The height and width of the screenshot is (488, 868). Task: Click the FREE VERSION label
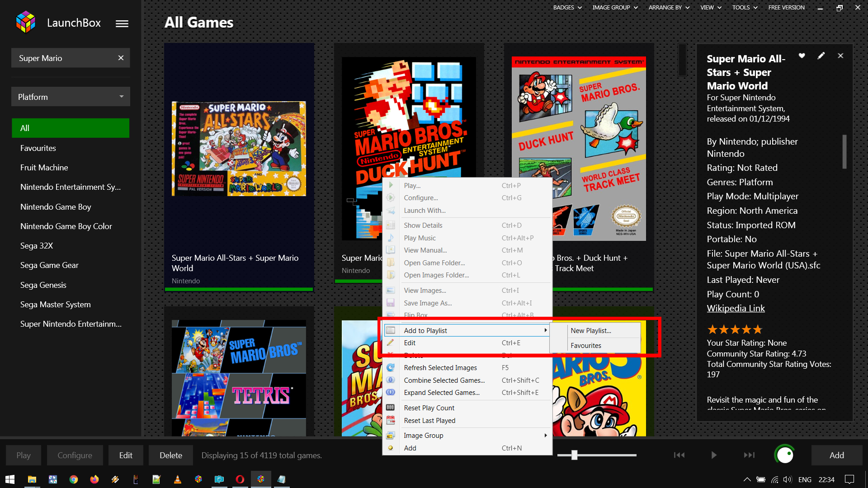pyautogui.click(x=786, y=7)
